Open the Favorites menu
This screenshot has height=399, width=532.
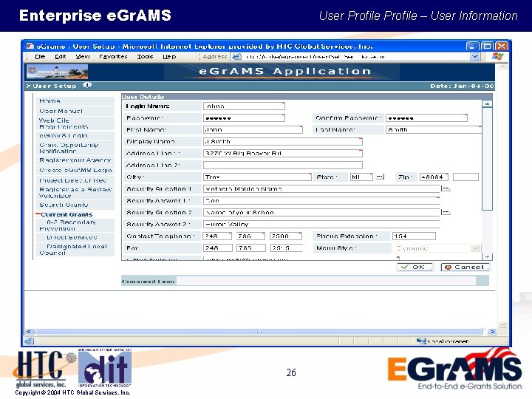[113, 57]
